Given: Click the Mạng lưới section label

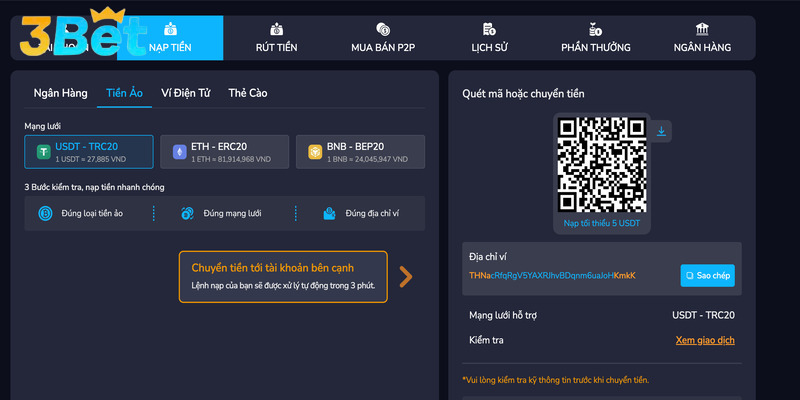Looking at the screenshot, I should 43,126.
